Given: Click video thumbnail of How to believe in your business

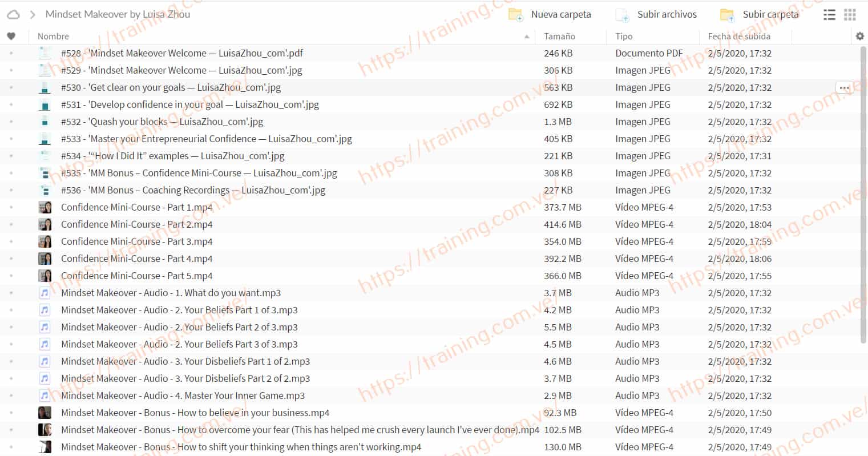Looking at the screenshot, I should [x=45, y=413].
